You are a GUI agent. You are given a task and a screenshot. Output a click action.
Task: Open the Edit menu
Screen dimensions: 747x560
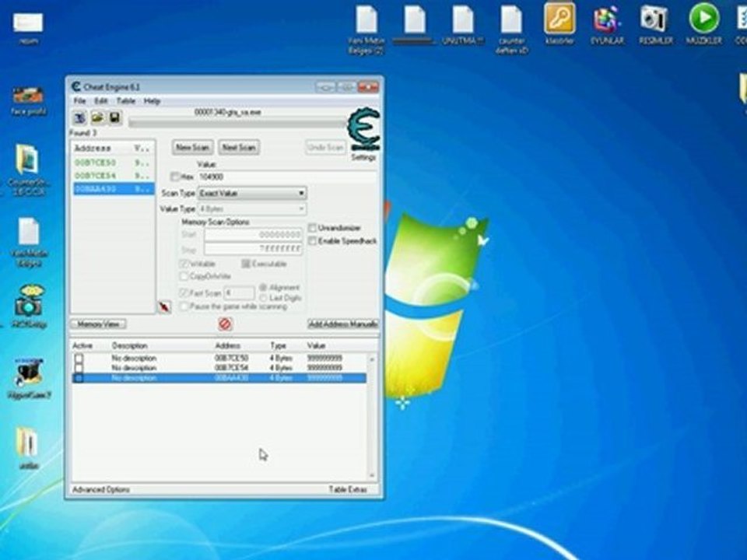100,101
